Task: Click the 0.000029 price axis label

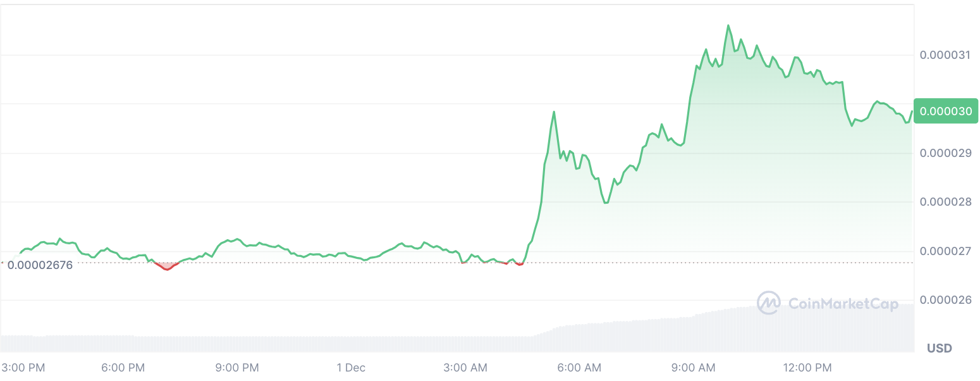Action: coord(945,153)
